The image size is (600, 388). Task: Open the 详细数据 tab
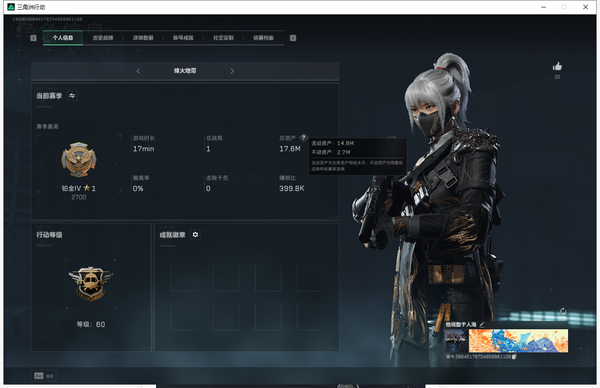[143, 38]
